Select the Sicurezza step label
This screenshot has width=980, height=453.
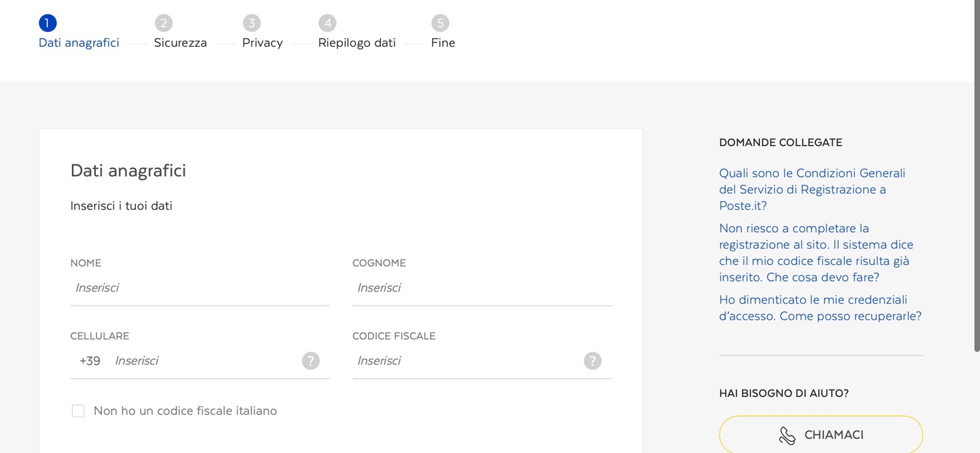coord(180,43)
